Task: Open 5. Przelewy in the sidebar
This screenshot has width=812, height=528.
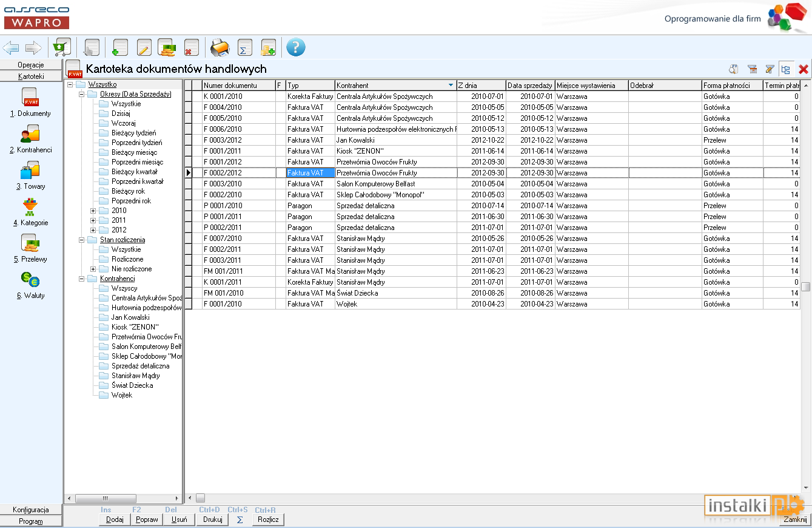Action: click(30, 248)
